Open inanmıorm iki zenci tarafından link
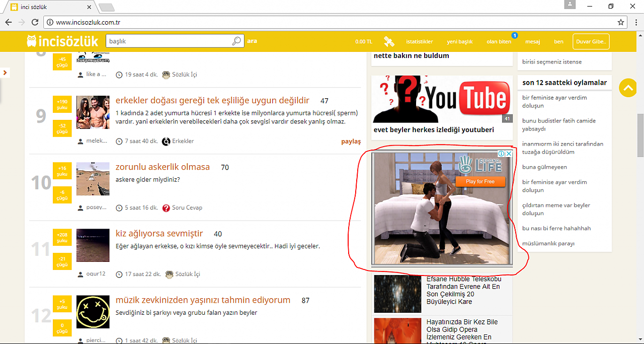Viewport: 644px width, 344px height. (x=562, y=148)
